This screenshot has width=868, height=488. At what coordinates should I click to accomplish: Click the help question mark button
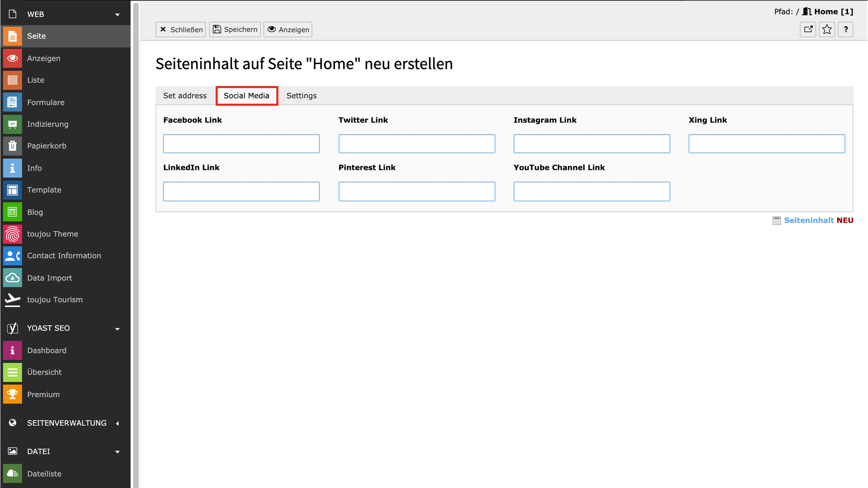pos(845,29)
